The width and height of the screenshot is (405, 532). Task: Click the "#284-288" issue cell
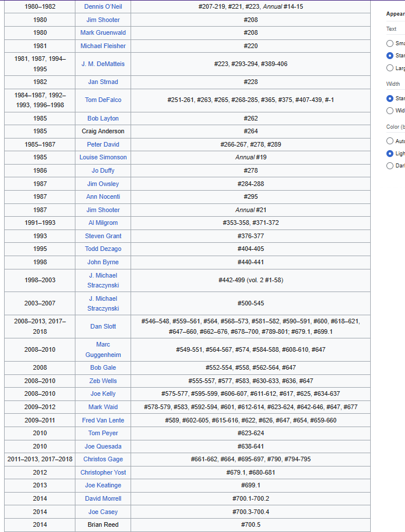[x=251, y=184]
